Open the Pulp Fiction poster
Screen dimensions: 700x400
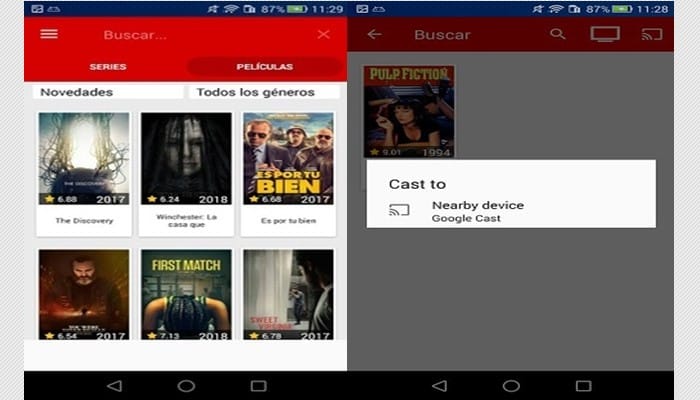[409, 112]
